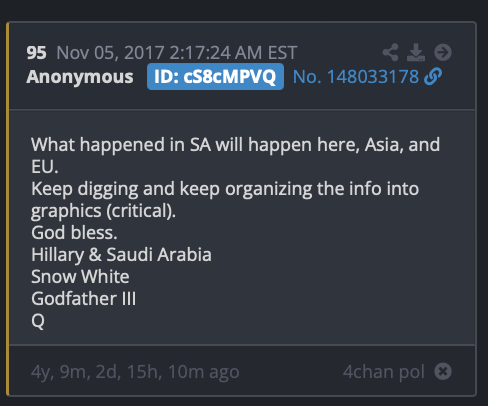Click the 'Snow White' line in post
The image size is (488, 406).
[80, 277]
